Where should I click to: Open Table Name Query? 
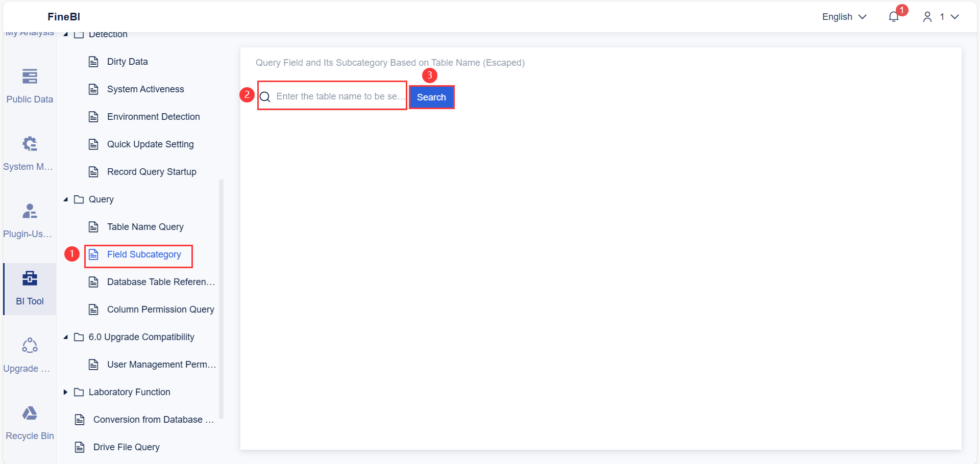pos(145,227)
